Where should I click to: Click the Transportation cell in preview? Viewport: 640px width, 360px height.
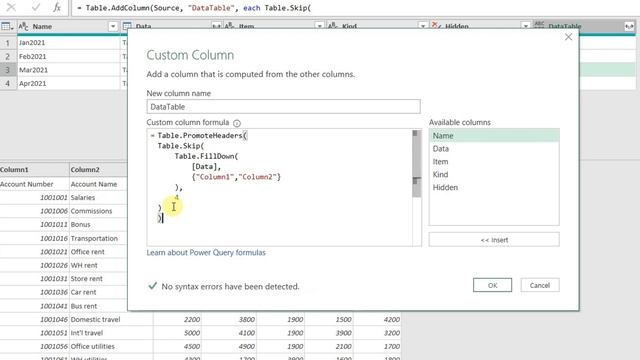point(98,238)
